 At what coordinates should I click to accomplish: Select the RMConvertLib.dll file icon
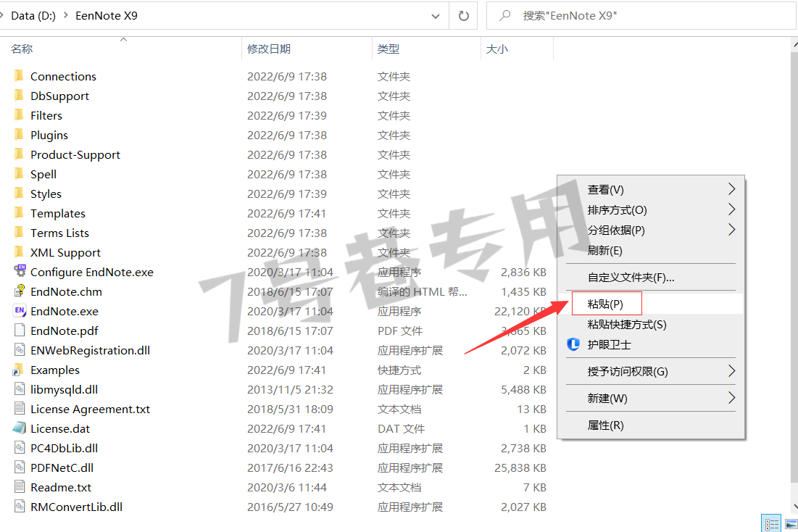20,507
